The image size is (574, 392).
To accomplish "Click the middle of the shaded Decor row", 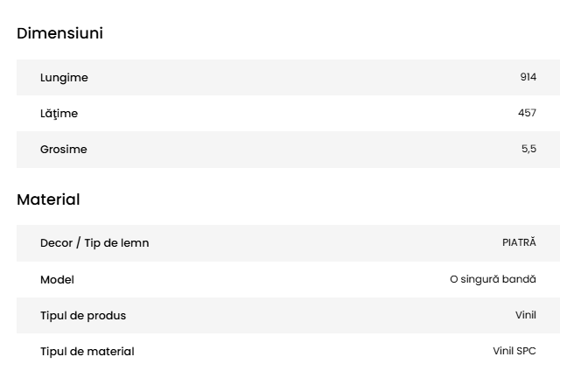I will tap(288, 243).
